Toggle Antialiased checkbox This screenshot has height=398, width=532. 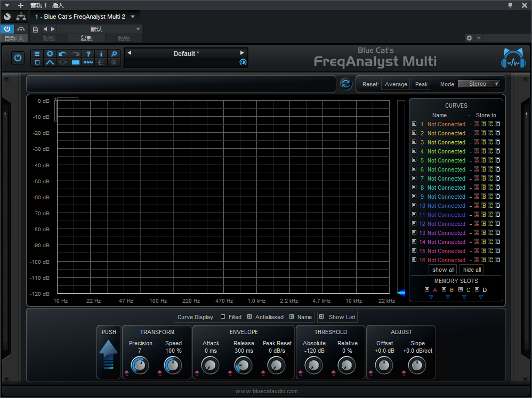pyautogui.click(x=249, y=316)
